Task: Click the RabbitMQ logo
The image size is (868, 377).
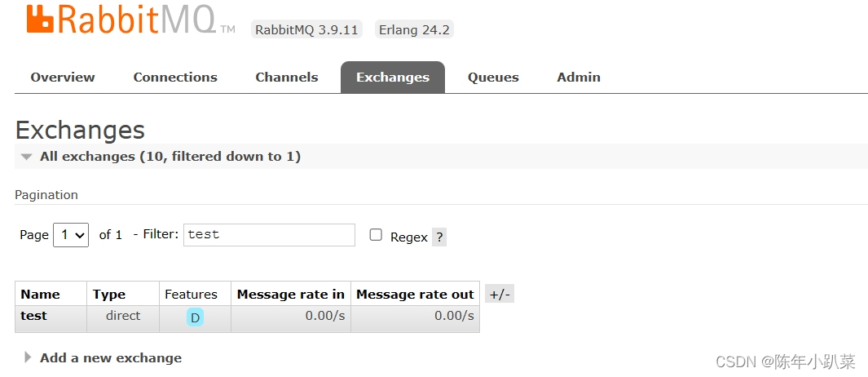Action: 130,19
